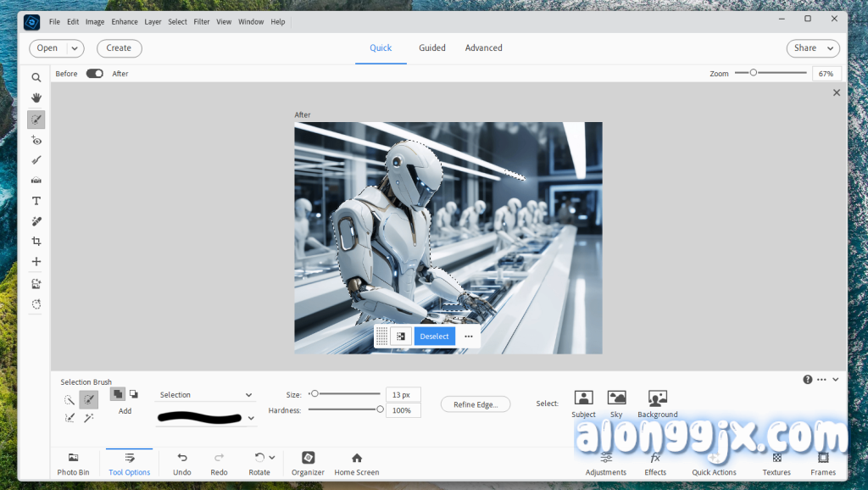Toggle the Before/After view switch
Image resolution: width=868 pixels, height=490 pixels.
[94, 74]
